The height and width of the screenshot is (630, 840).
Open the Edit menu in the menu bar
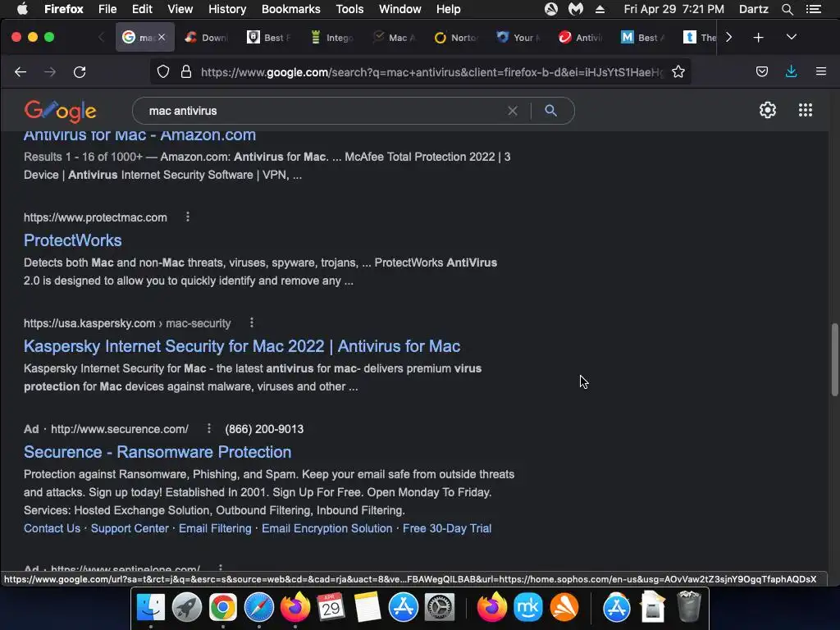142,9
